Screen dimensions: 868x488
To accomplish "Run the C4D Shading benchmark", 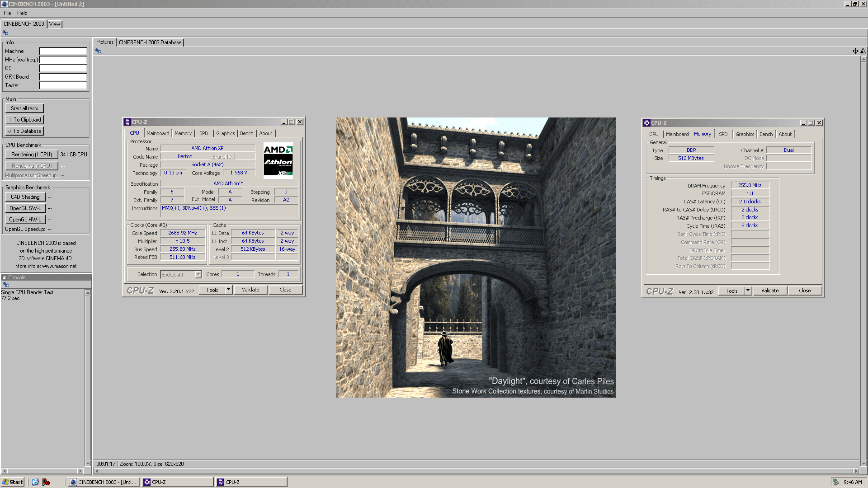I will pos(25,197).
